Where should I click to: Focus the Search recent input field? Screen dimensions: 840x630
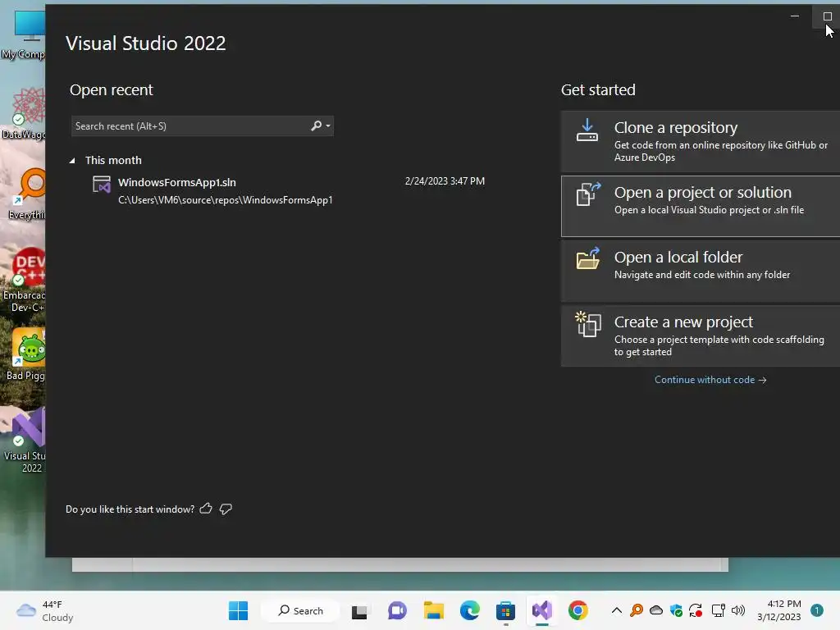coord(203,126)
